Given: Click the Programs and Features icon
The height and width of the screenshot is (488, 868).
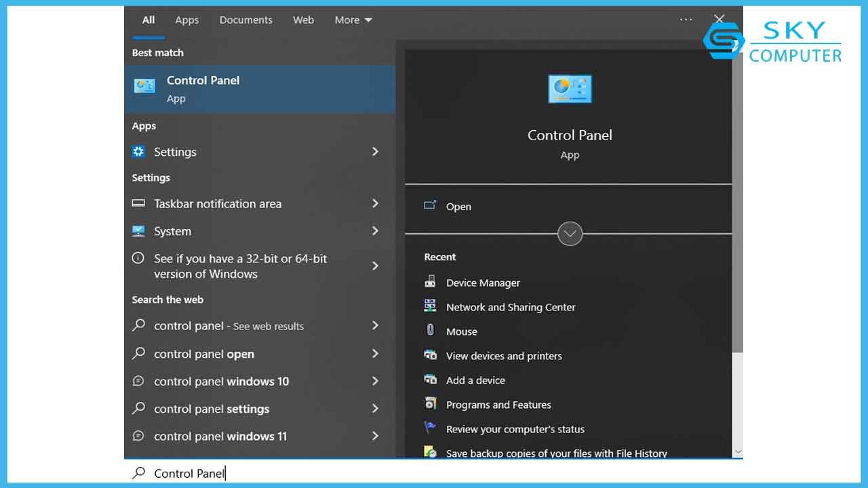Looking at the screenshot, I should (430, 404).
